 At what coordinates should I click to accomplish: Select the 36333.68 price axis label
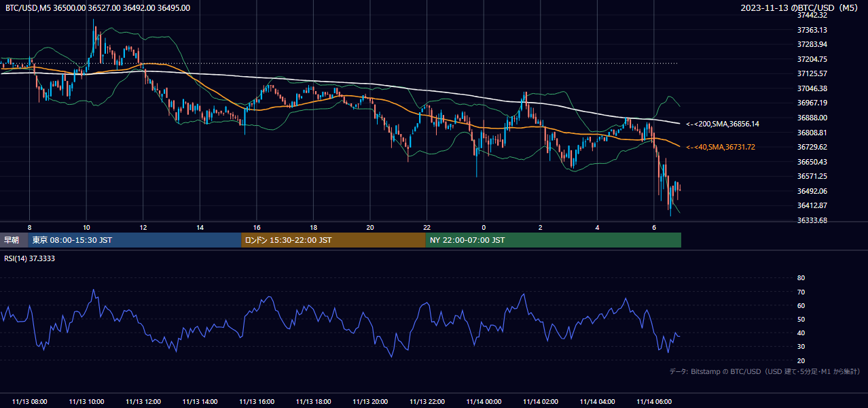[x=812, y=220]
